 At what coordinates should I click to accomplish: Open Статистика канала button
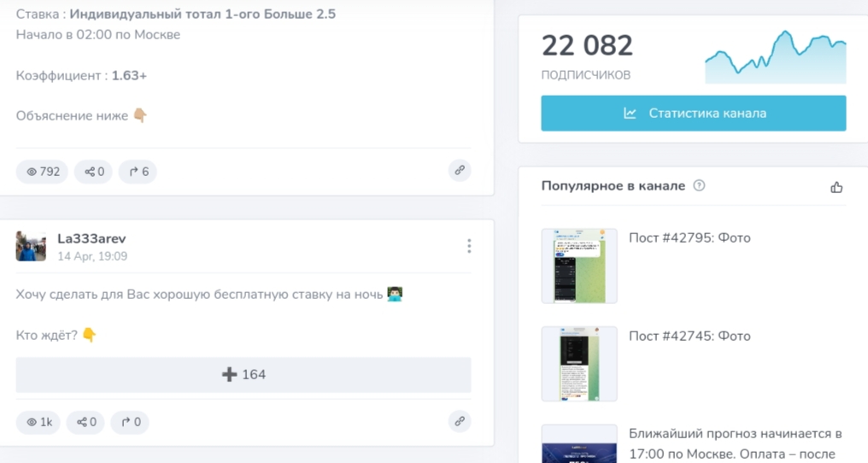click(693, 113)
